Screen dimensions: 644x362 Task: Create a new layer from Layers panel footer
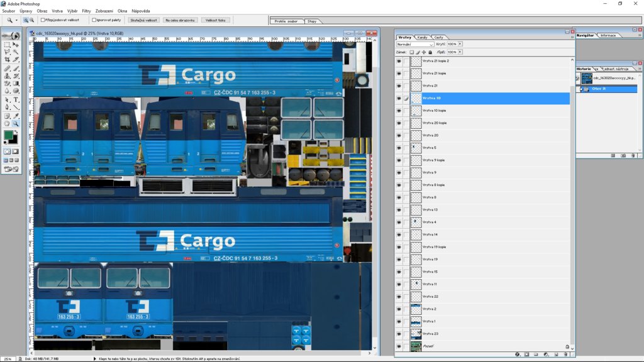(x=556, y=354)
